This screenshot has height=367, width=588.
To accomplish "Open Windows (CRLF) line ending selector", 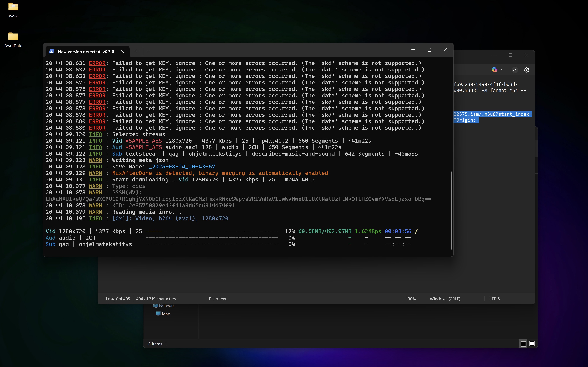I will point(445,299).
